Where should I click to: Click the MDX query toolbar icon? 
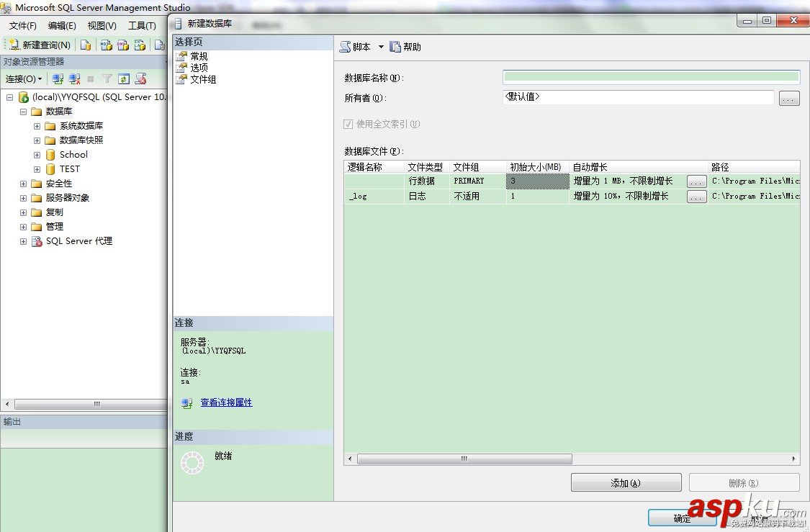(x=107, y=45)
